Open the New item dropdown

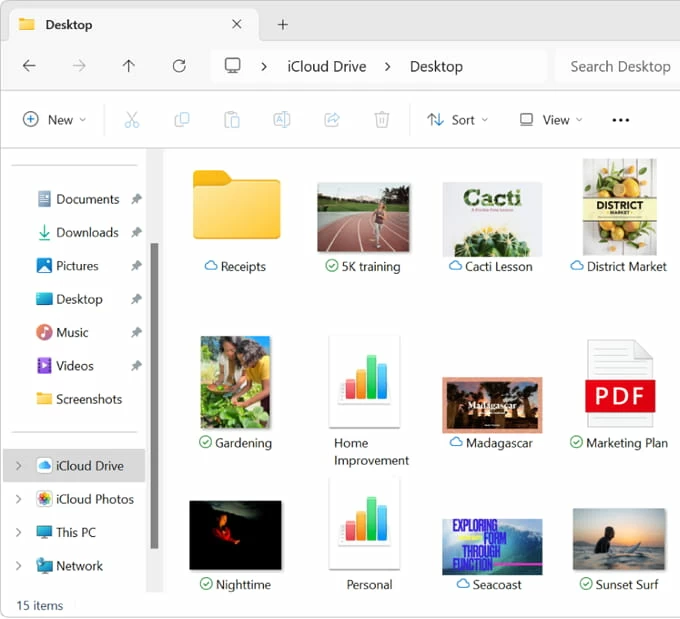click(x=55, y=120)
